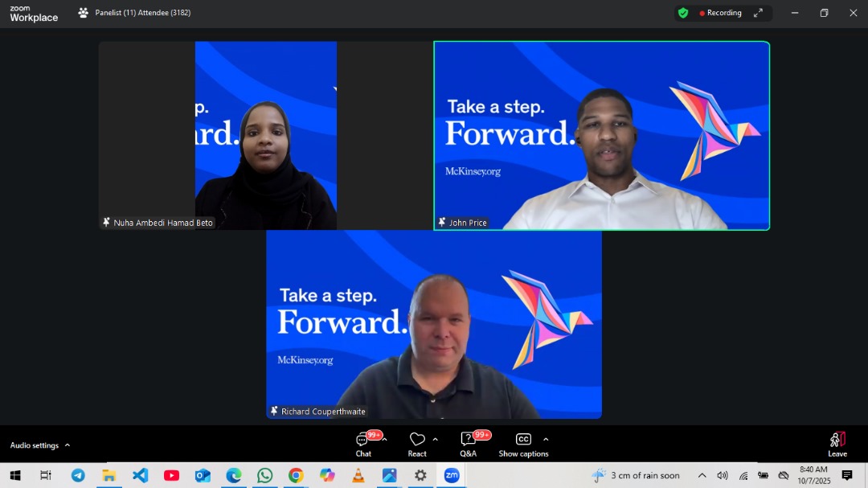868x488 pixels.
Task: Click the Nuha Ambedi Hamad Beto name label
Action: coord(162,223)
